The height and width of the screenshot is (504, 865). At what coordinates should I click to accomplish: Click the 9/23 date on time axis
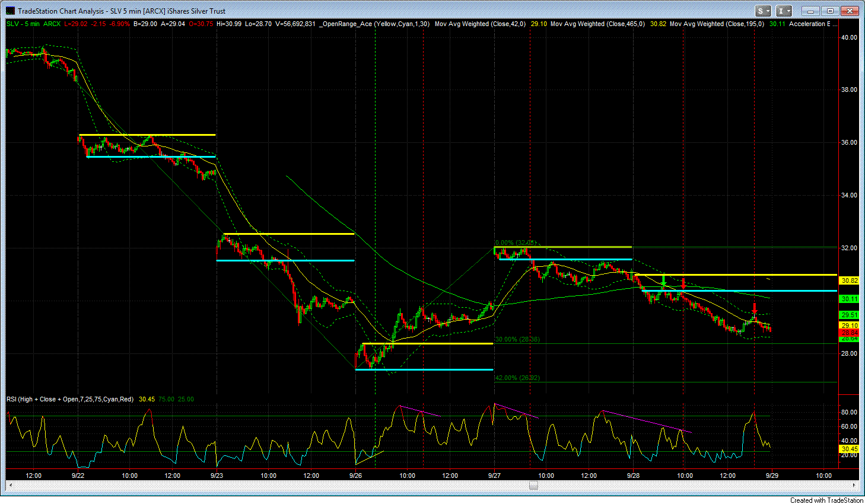[217, 476]
